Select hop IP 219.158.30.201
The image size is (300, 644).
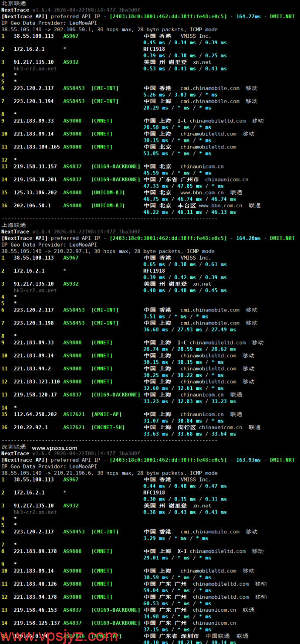35,180
